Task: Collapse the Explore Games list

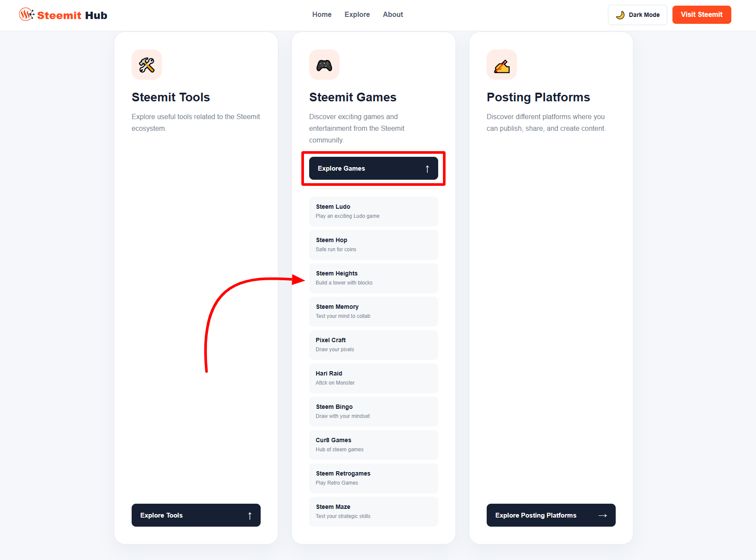Action: pyautogui.click(x=374, y=168)
